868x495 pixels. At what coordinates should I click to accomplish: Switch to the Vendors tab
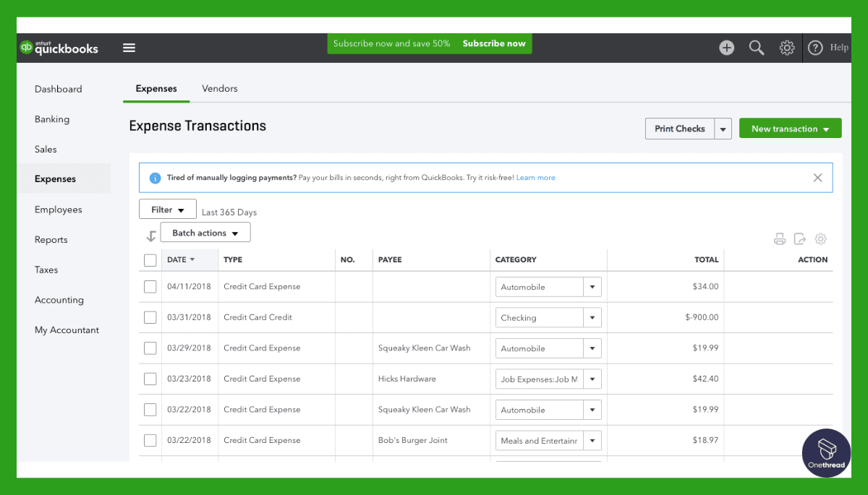coord(220,88)
